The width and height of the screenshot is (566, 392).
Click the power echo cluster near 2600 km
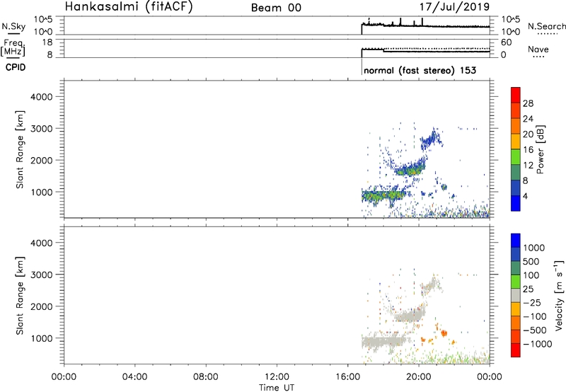431,139
